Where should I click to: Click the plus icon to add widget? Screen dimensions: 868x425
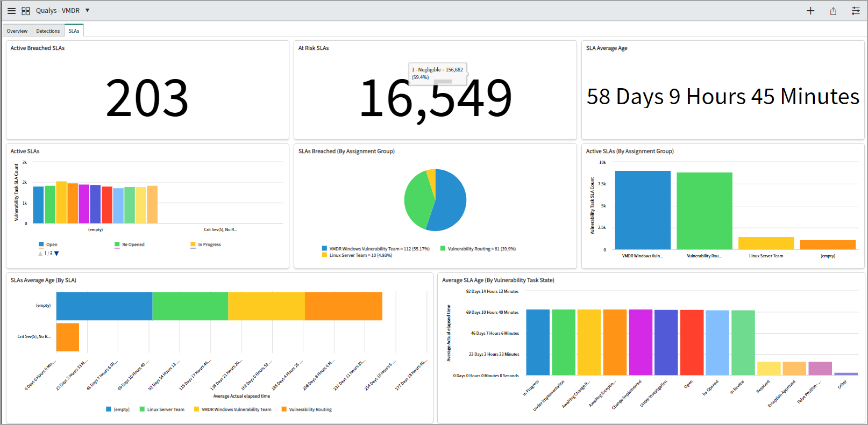[810, 11]
